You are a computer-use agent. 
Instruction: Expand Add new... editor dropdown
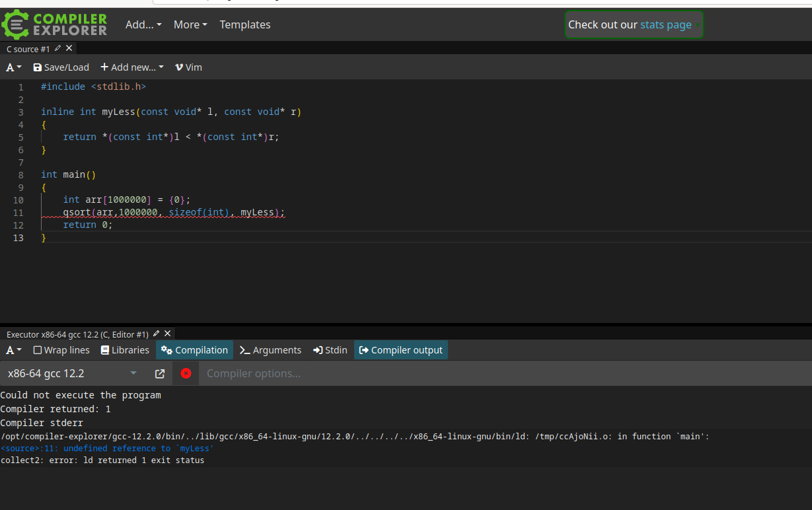[x=131, y=67]
